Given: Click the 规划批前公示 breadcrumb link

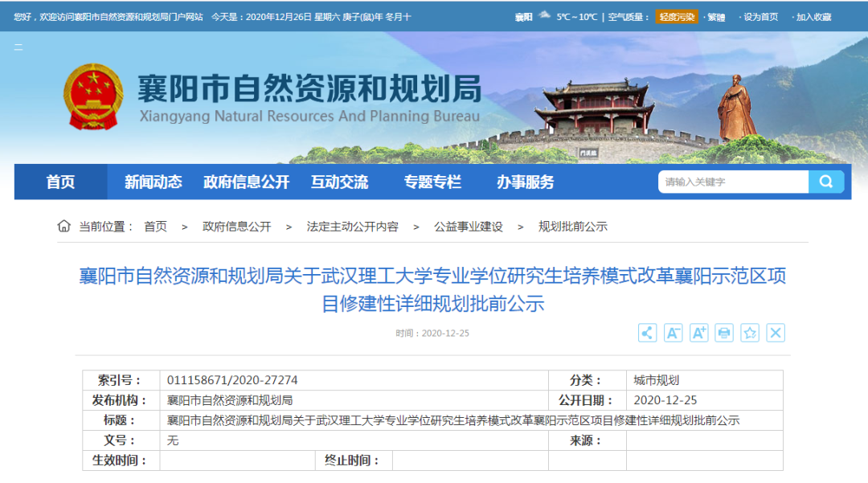Looking at the screenshot, I should [573, 227].
